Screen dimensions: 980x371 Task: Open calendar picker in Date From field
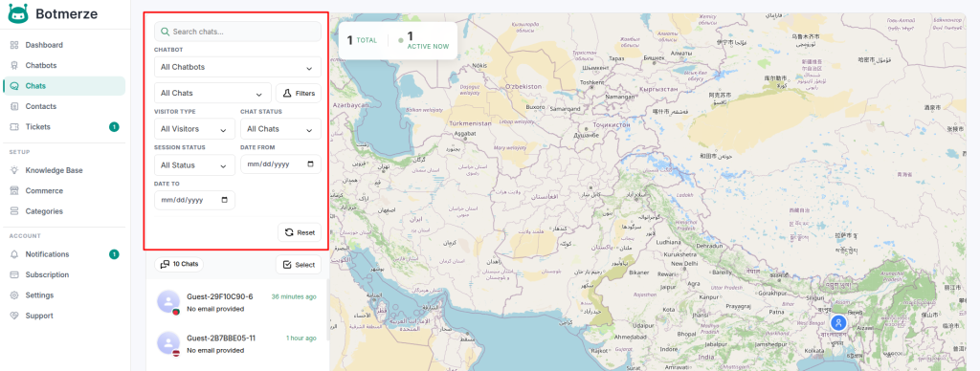311,164
